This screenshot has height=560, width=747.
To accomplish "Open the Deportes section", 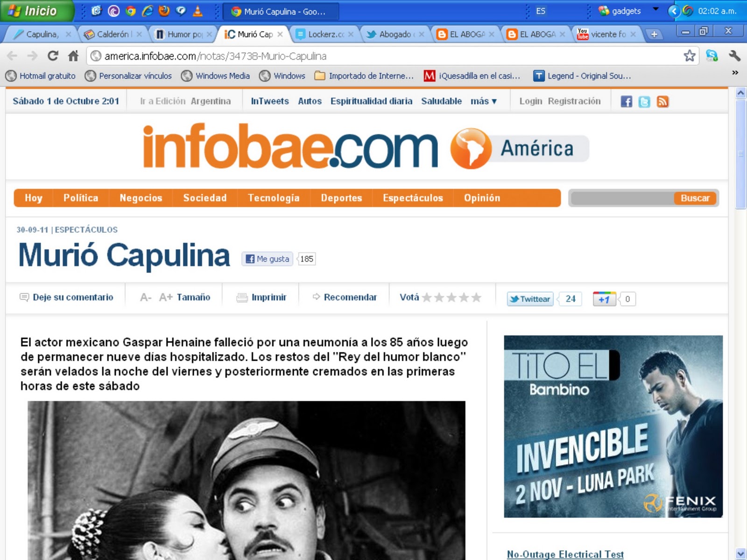I will [x=341, y=198].
